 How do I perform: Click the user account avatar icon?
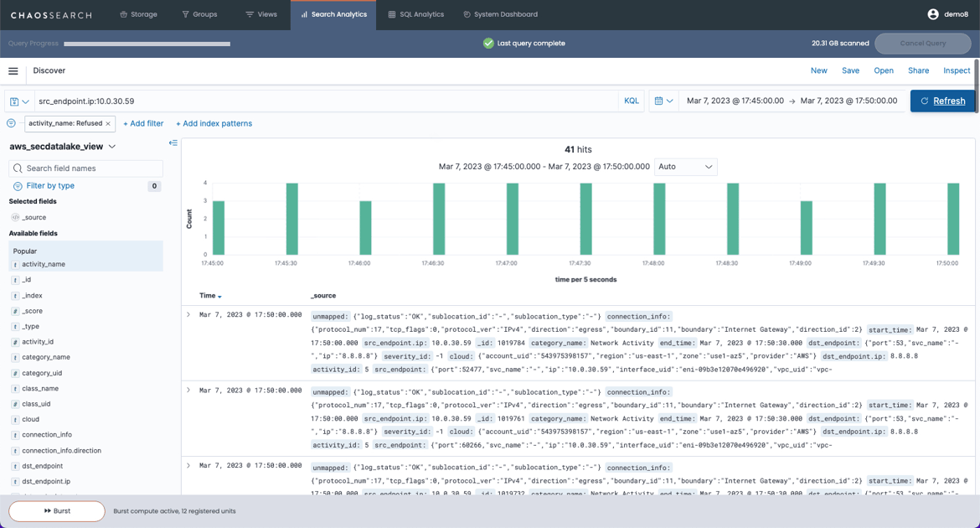933,14
